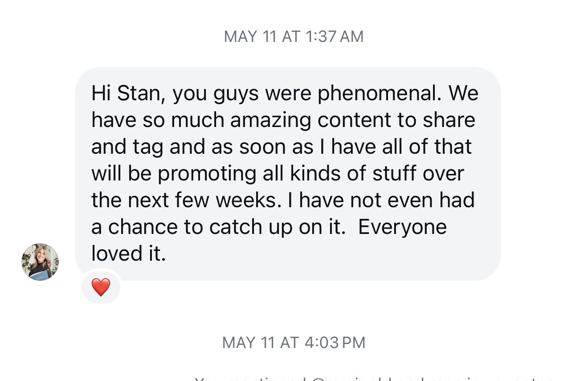
Task: Tap the MAY 11 AT 1:37 AM timestamp
Action: [x=294, y=37]
